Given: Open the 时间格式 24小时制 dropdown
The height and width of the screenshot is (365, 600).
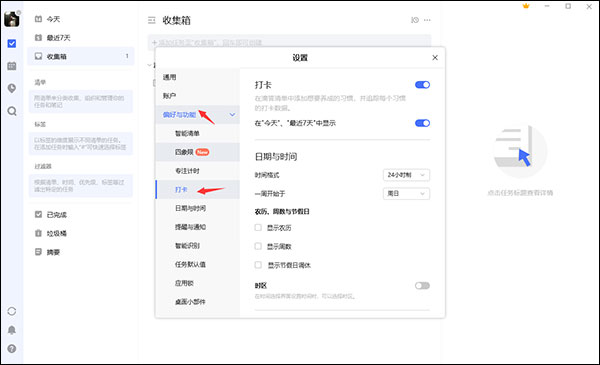Looking at the screenshot, I should pyautogui.click(x=406, y=175).
